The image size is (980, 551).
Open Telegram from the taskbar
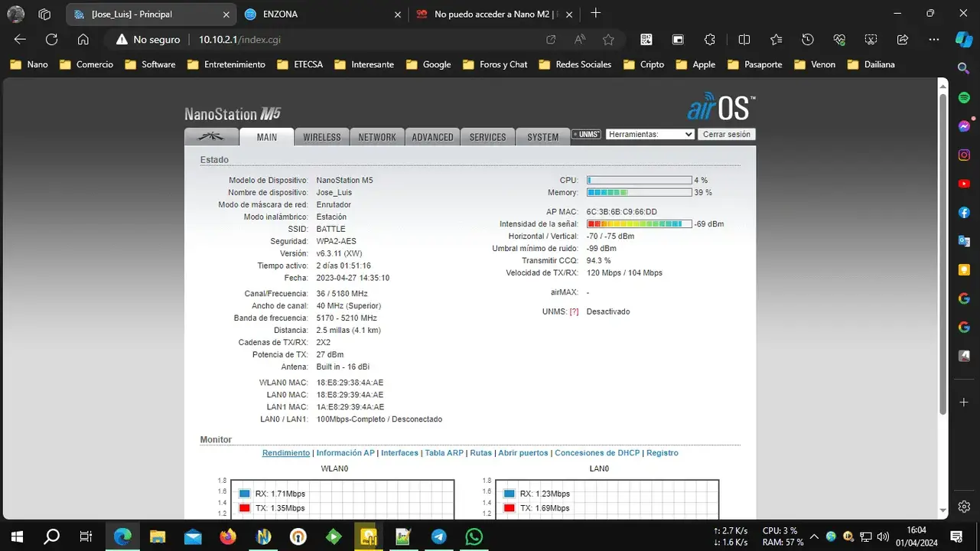[x=438, y=536]
